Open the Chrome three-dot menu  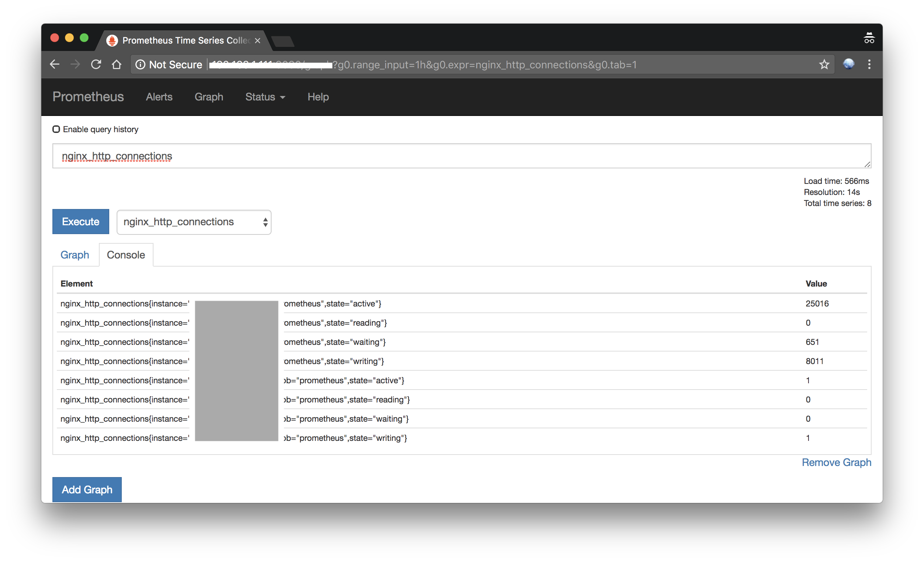click(x=869, y=65)
